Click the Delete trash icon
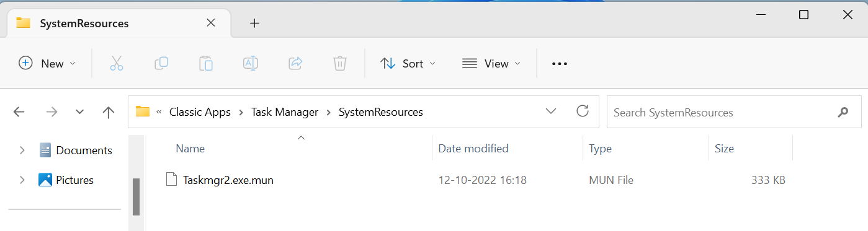Viewport: 868px width, 231px height. pos(339,63)
